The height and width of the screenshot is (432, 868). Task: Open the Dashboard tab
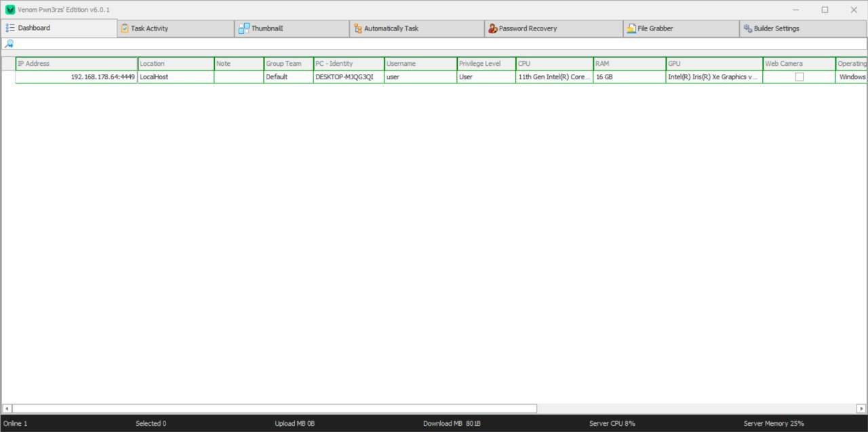pos(59,28)
